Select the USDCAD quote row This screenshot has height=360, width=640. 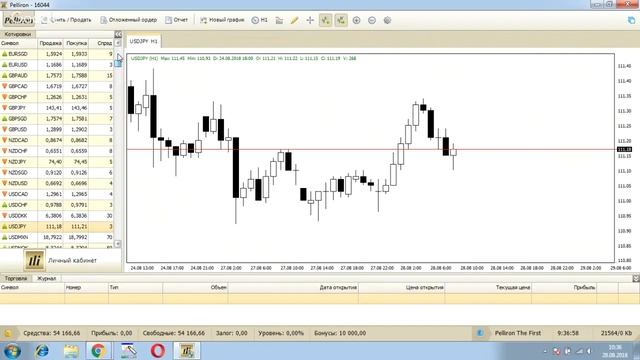click(57, 194)
